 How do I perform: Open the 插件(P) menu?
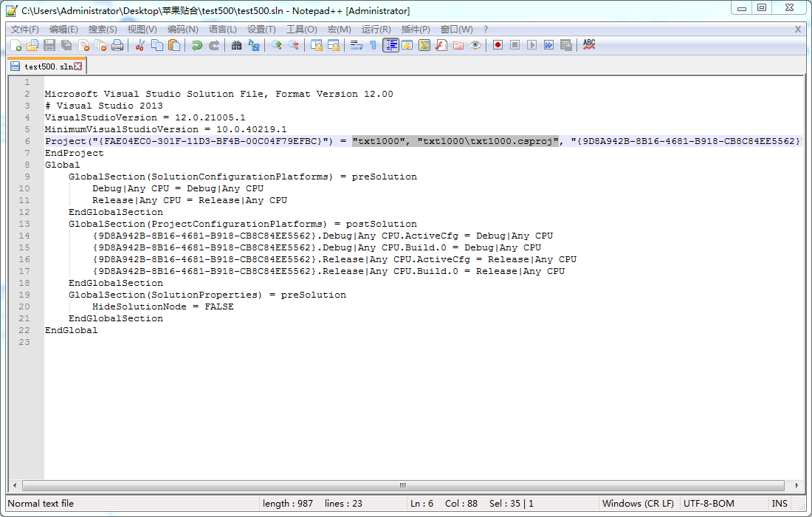(x=416, y=30)
